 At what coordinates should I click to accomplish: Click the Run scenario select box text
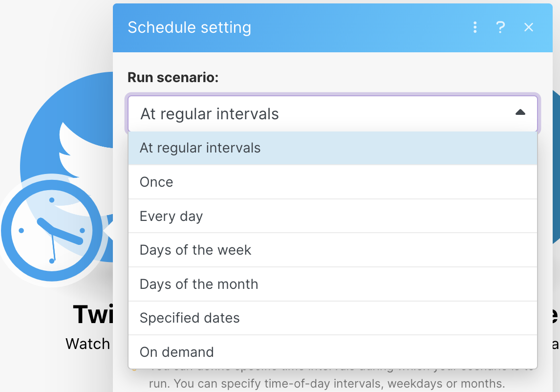pos(210,114)
